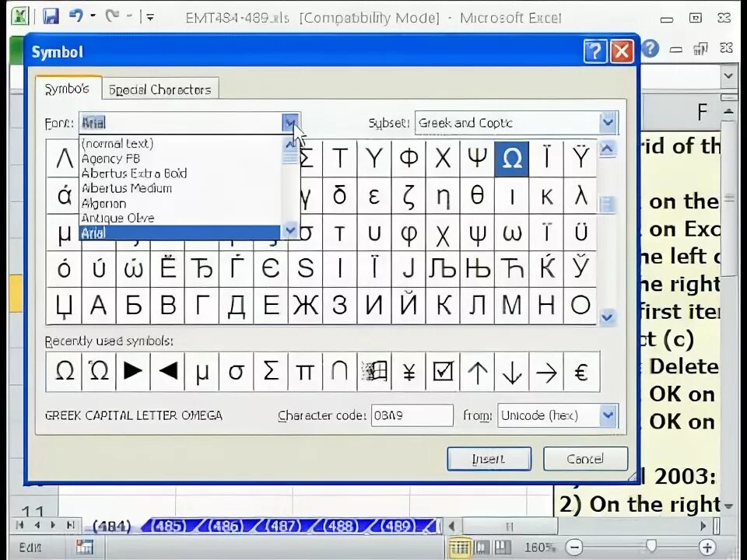Image resolution: width=747 pixels, height=560 pixels.
Task: Pick recently used euro symbol
Action: coord(580,372)
